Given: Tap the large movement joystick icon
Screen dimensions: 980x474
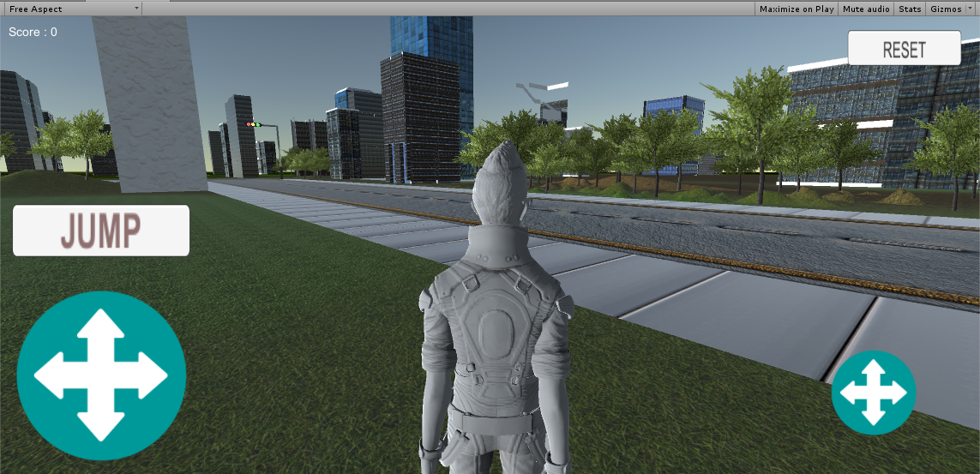Looking at the screenshot, I should coord(101,376).
